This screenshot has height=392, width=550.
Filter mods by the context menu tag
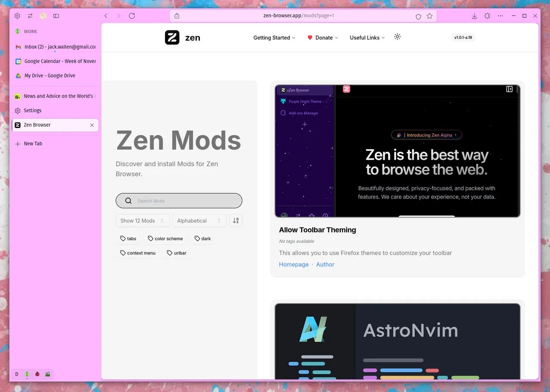pyautogui.click(x=138, y=253)
